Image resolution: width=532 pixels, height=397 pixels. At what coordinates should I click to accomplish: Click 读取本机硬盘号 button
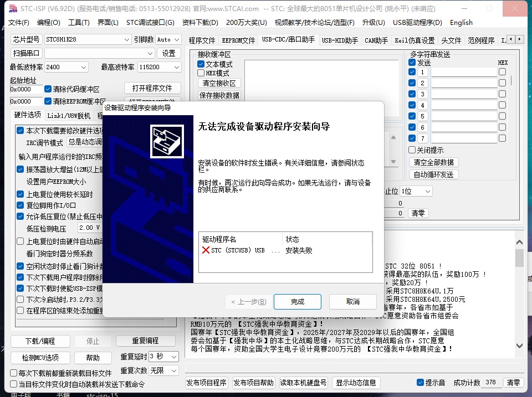[303, 383]
